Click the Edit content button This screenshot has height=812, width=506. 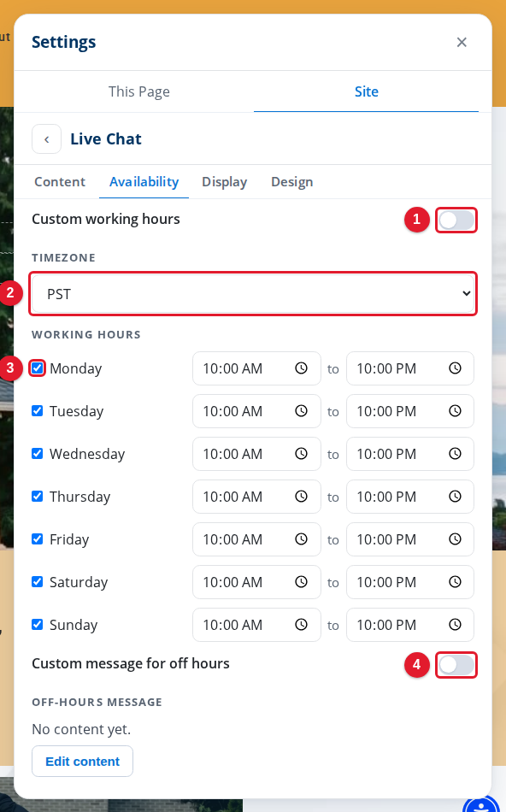(82, 762)
